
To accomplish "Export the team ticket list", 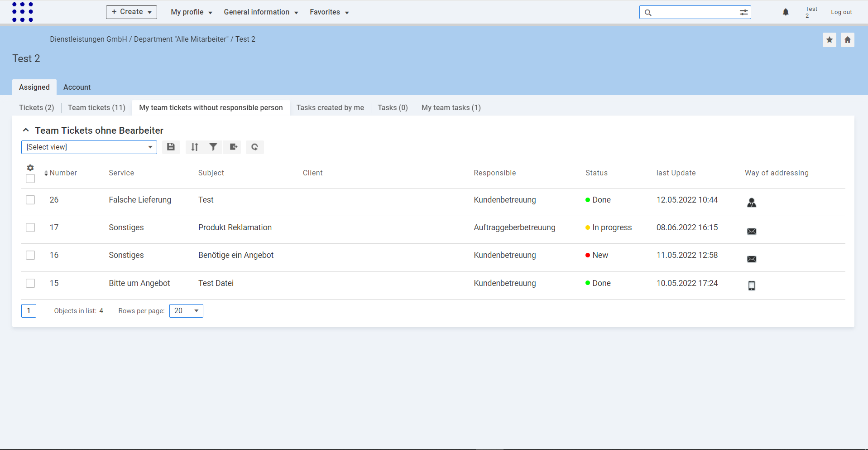I will point(232,147).
